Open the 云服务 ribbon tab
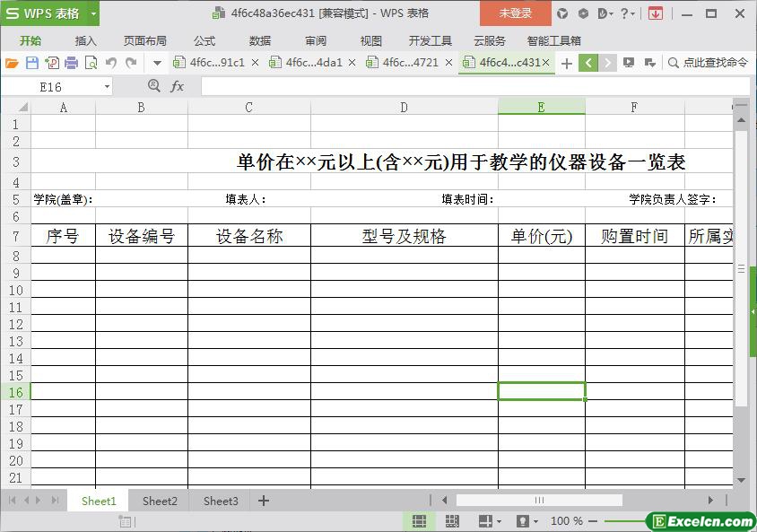 [x=489, y=40]
